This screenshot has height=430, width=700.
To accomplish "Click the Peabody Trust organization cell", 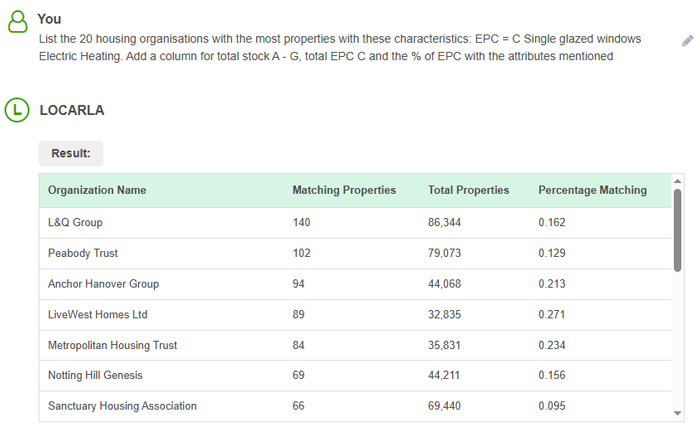I will [82, 253].
